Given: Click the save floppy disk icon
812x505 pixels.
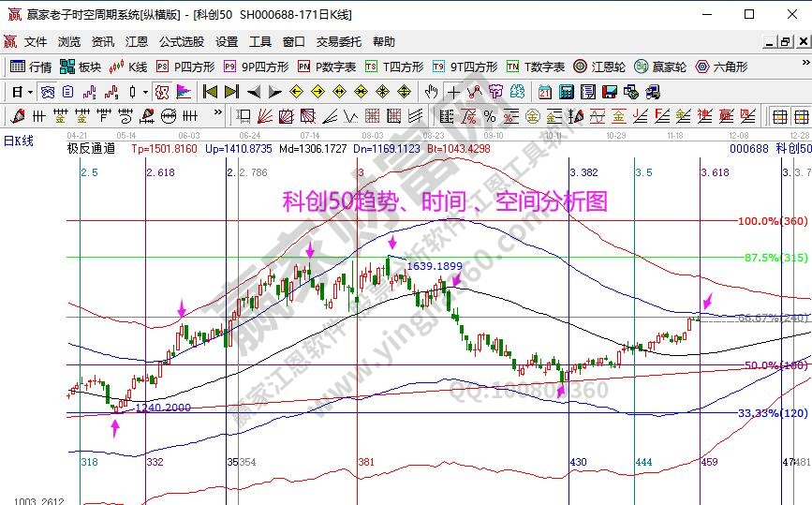Looking at the screenshot, I should pos(610,92).
